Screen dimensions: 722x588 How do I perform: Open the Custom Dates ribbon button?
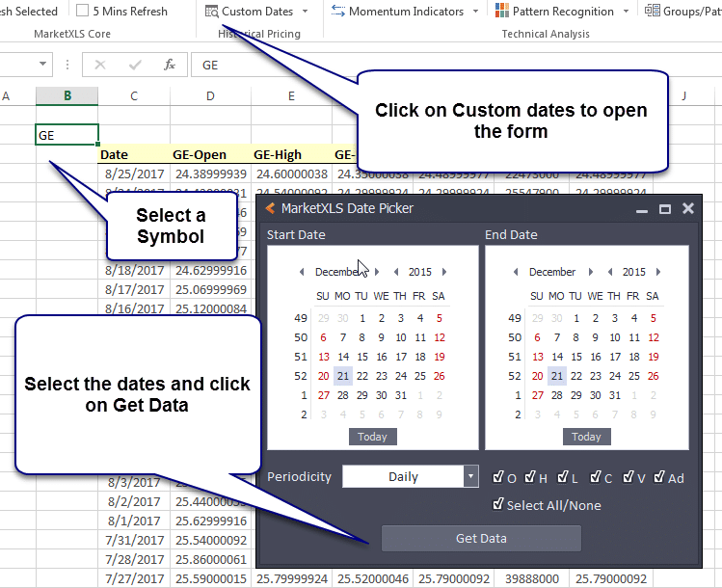click(x=256, y=11)
